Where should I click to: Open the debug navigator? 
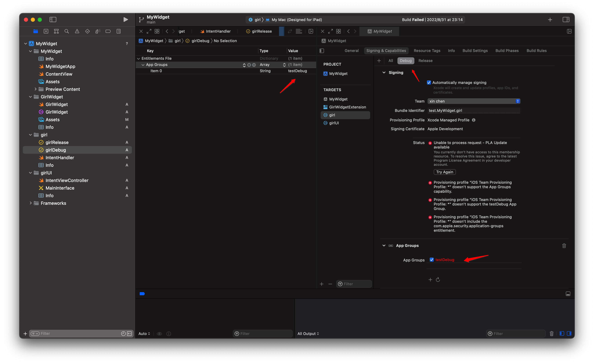click(98, 31)
